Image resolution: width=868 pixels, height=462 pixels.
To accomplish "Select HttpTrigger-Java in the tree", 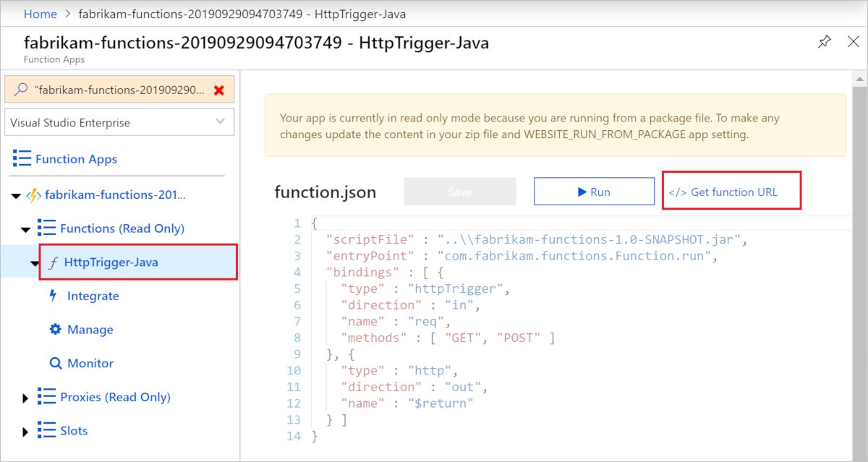I will coord(111,262).
